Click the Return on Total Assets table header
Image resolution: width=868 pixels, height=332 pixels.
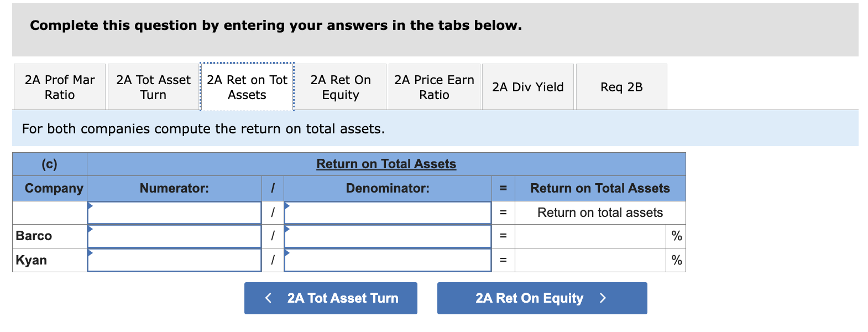point(386,164)
